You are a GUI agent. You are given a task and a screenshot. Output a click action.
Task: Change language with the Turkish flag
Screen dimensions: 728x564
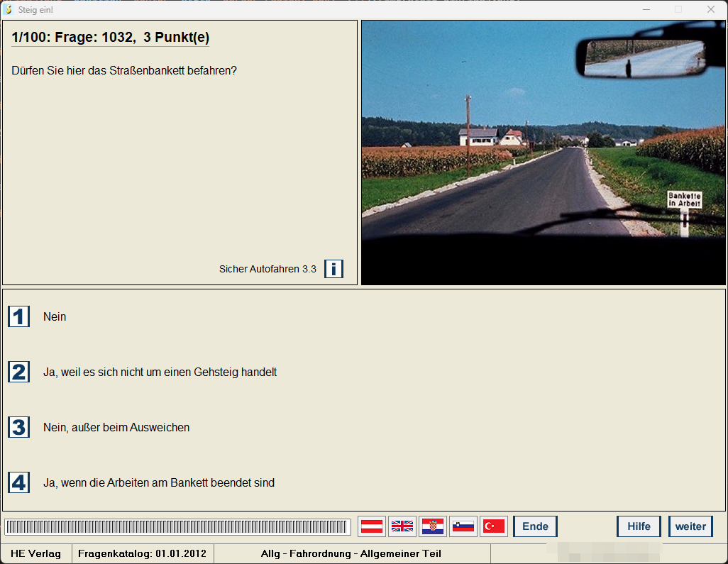494,526
